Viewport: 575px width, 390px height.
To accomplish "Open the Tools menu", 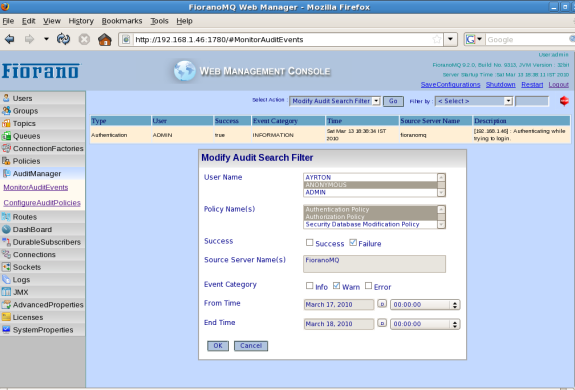I will [x=159, y=21].
